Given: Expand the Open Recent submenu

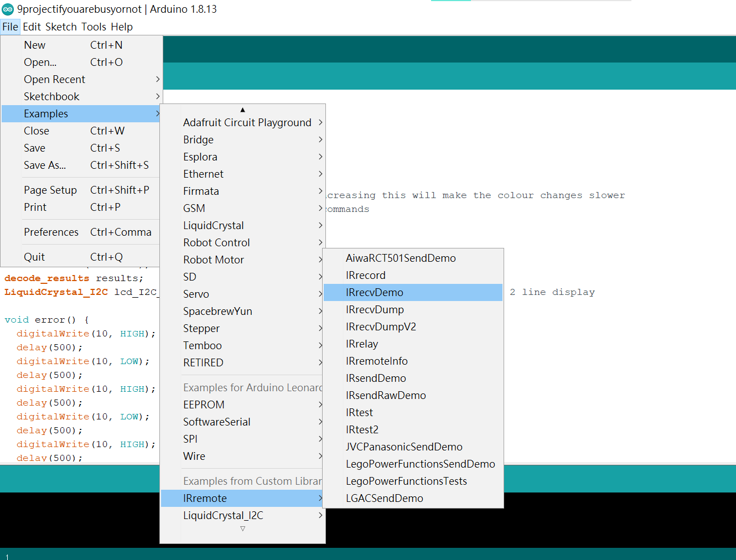Looking at the screenshot, I should 81,79.
